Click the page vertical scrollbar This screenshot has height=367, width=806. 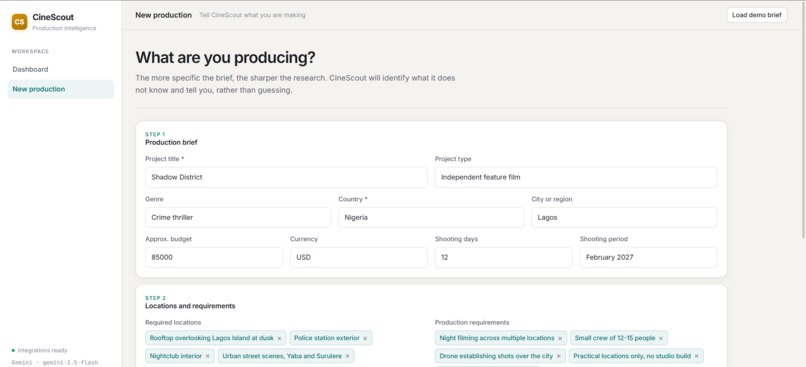[803, 121]
